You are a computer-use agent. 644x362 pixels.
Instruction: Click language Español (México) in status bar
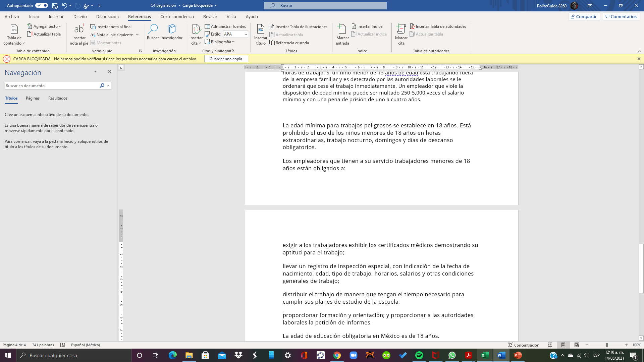coord(85,345)
